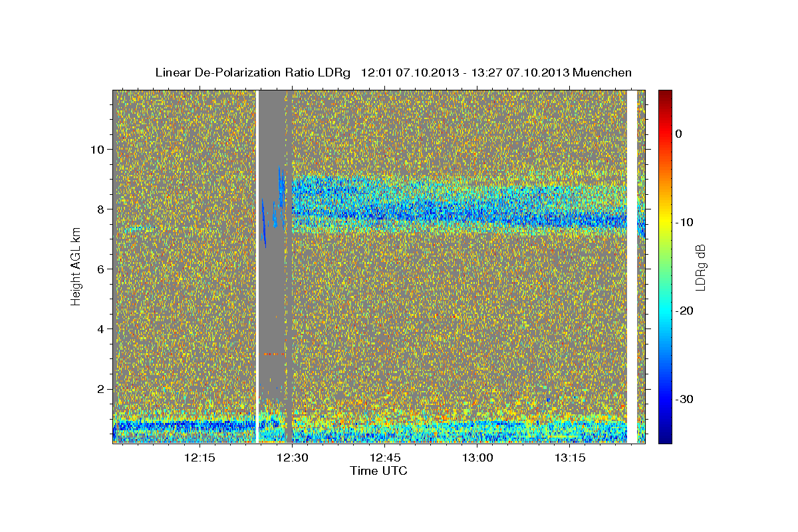
Task: Click the 'LDRg dB' colorbar label
Action: [700, 267]
